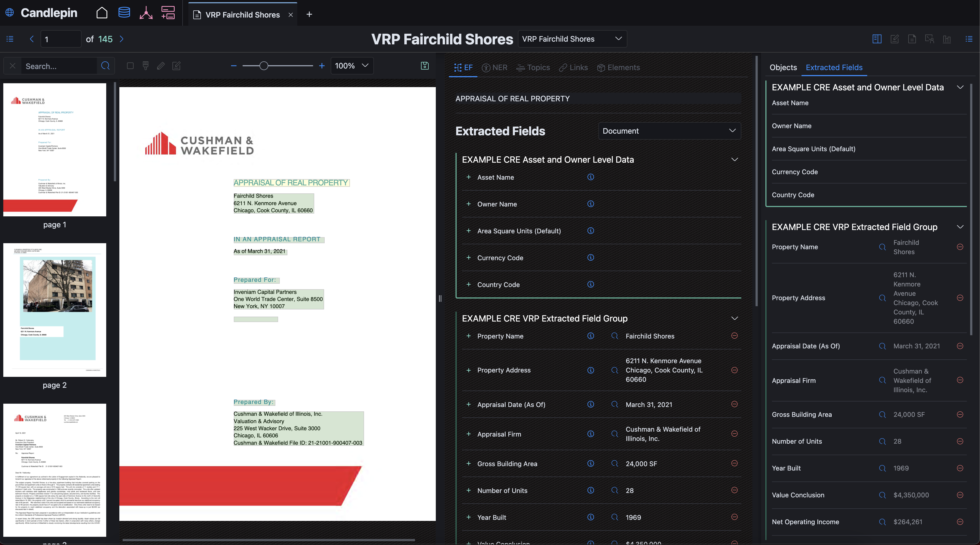This screenshot has height=545, width=980.
Task: Switch to the Elements tab
Action: point(618,67)
